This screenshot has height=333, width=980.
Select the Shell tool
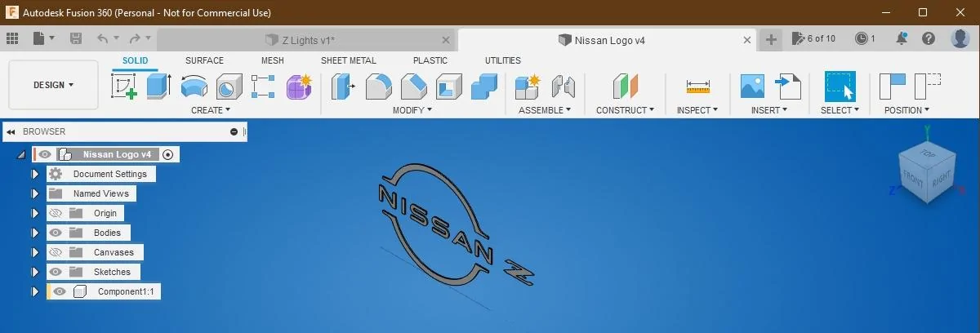tap(449, 86)
